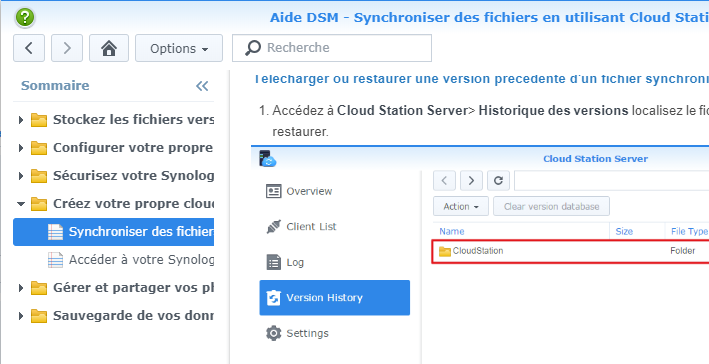
Task: Open the Client List tab
Action: coord(335,227)
